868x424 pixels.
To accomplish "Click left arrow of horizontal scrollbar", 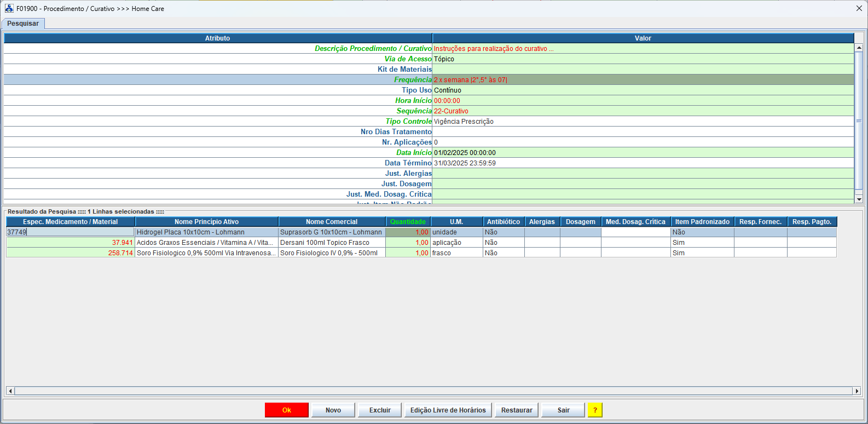I will (10, 391).
